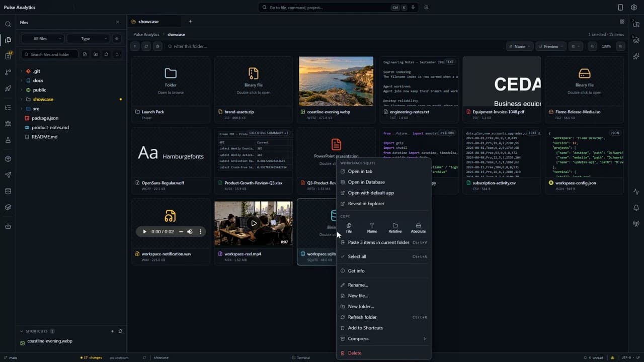The image size is (644, 362).
Task: Choose Rename... from context menu
Action: click(x=384, y=285)
